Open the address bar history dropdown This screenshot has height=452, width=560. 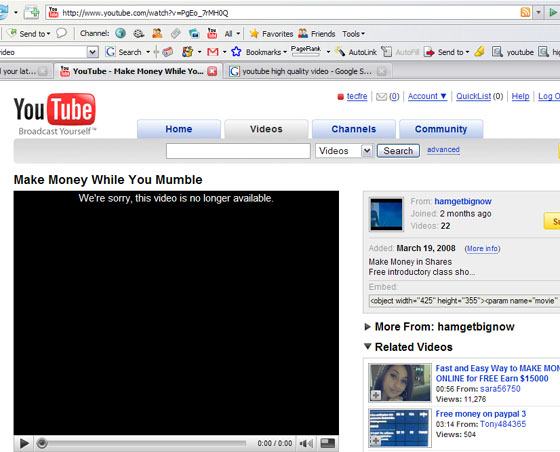coord(538,13)
